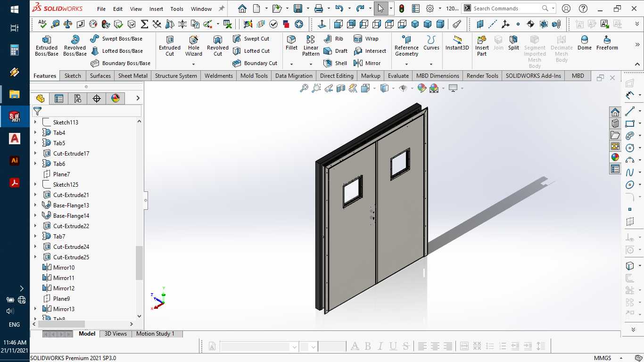
Task: Click the feature tree vertical scrollbar thumb
Action: point(139,263)
